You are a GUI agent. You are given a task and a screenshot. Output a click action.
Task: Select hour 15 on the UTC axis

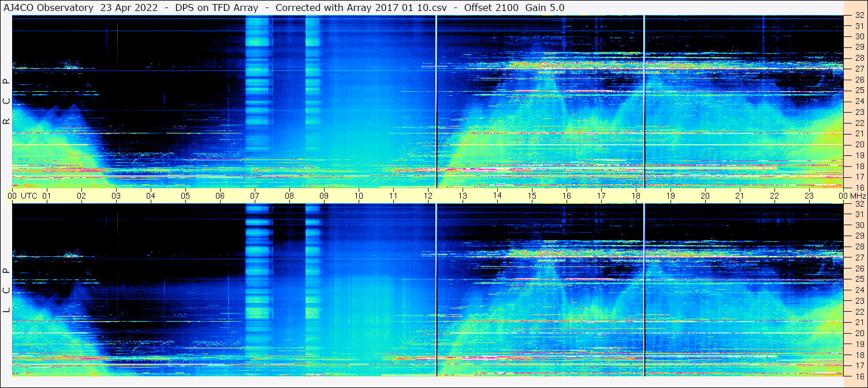pyautogui.click(x=532, y=196)
